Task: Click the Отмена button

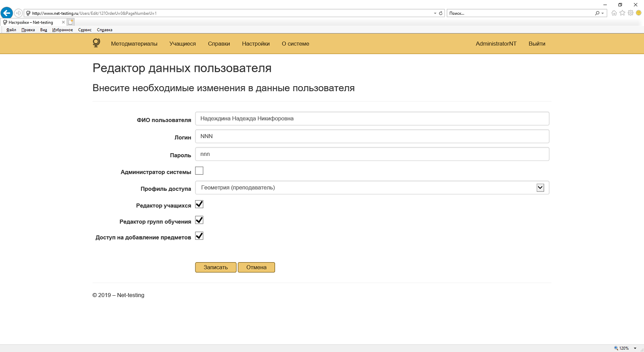Action: 256,267
